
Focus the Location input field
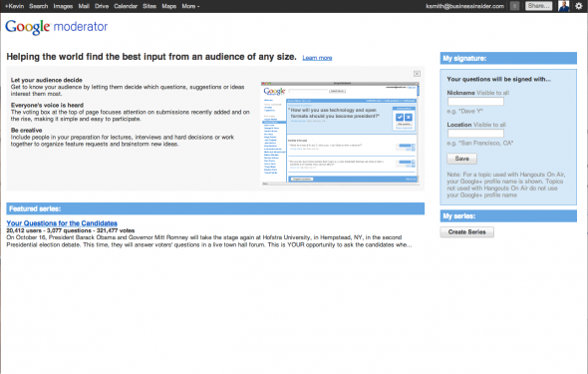tap(475, 134)
